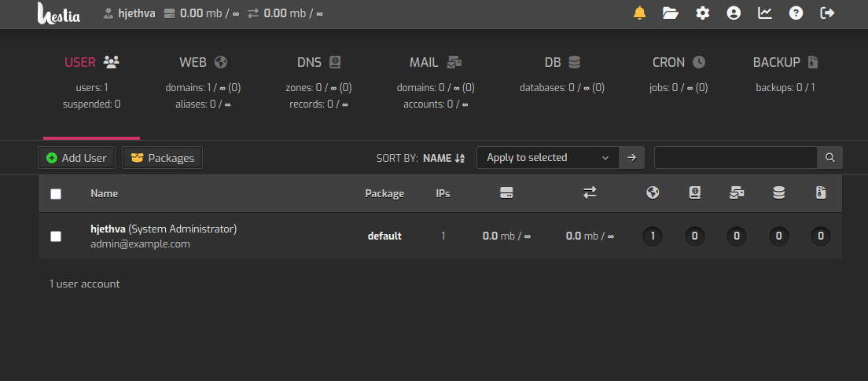Screen dimensions: 868x381
Task: Toggle the select all users checkbox
Action: point(56,194)
